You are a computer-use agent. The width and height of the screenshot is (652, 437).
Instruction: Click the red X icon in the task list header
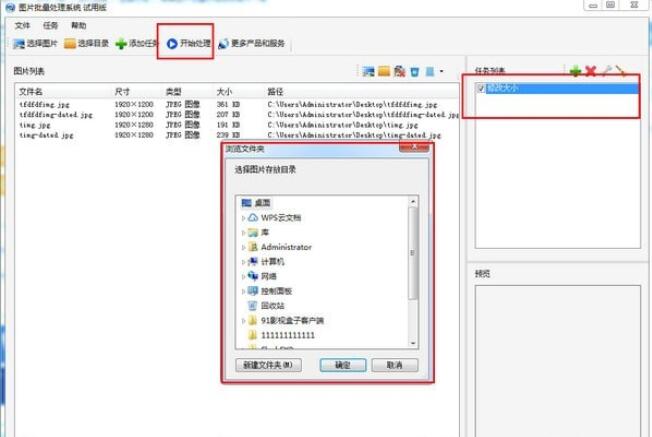click(590, 71)
